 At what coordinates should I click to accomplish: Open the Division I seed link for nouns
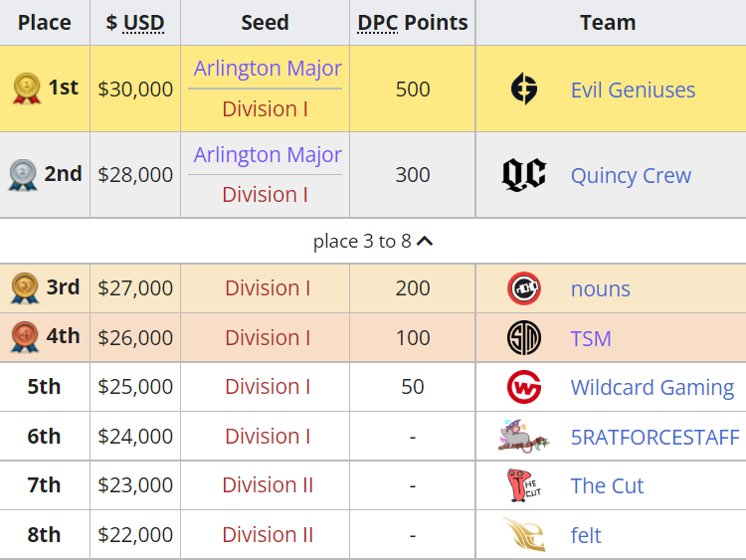click(x=268, y=288)
